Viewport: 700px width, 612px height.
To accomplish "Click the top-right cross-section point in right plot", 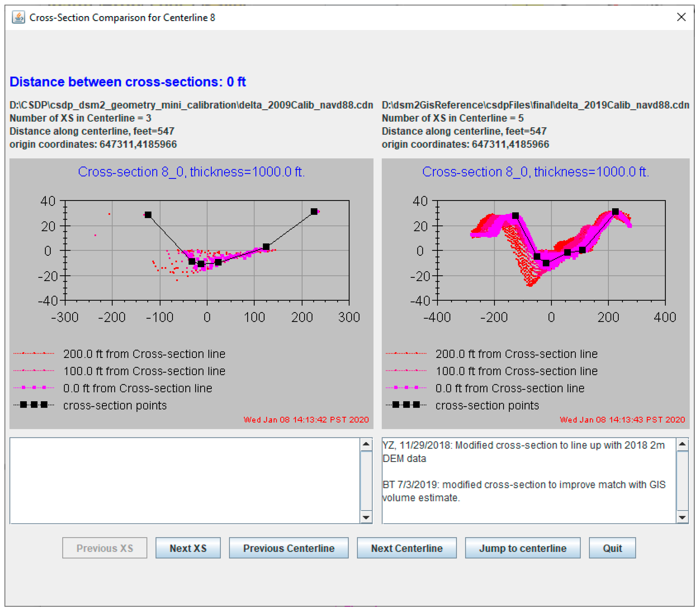I will 615,212.
